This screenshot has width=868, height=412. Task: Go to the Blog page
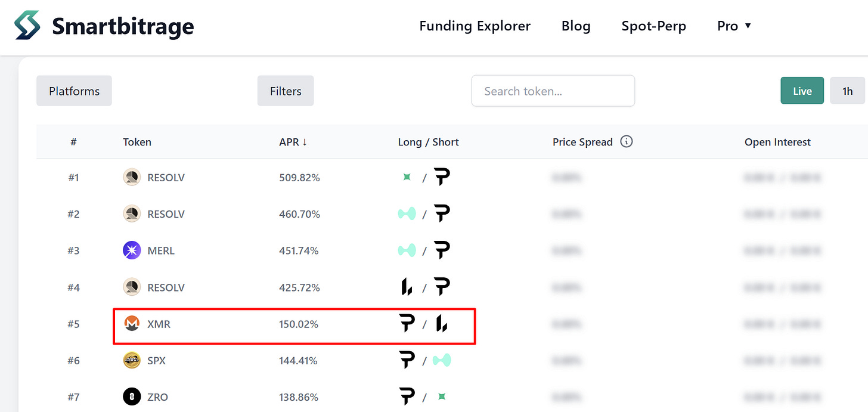click(576, 26)
